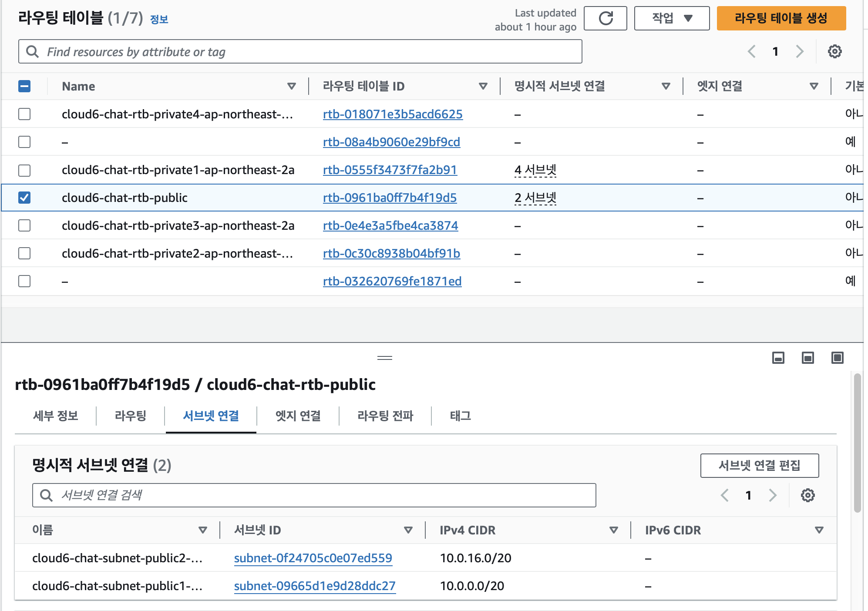The height and width of the screenshot is (611, 868).
Task: Open subnet association preferences gear icon
Action: click(807, 495)
